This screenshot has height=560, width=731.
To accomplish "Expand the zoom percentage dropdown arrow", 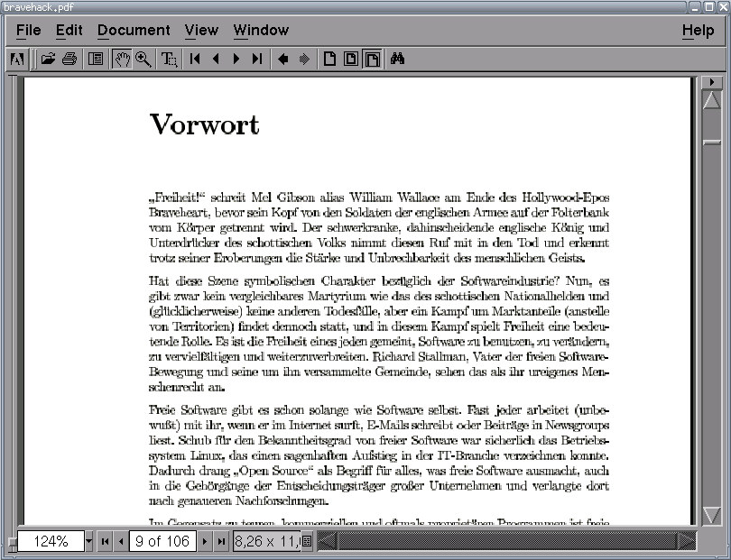I will (89, 541).
